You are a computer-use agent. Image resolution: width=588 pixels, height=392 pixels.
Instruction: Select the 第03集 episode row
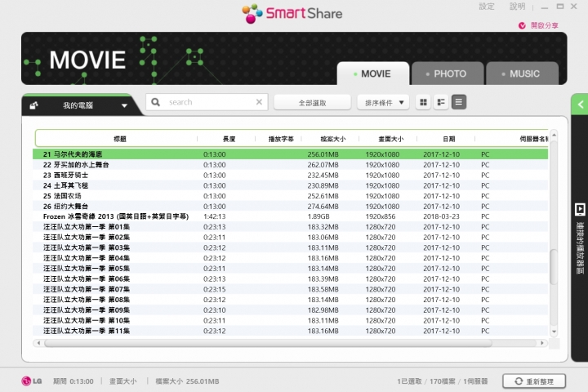pyautogui.click(x=290, y=248)
